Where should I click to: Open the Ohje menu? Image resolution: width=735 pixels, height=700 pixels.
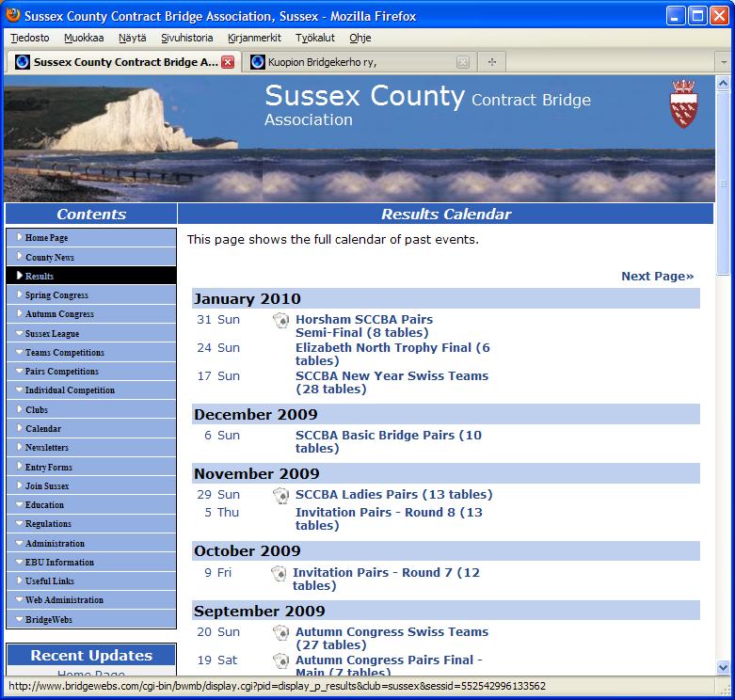click(360, 38)
